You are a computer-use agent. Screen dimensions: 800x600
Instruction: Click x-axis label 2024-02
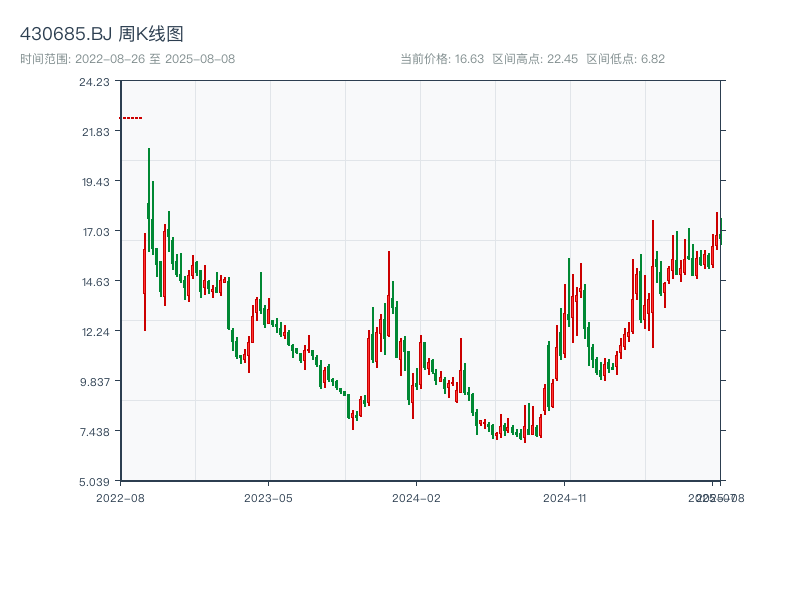click(416, 498)
